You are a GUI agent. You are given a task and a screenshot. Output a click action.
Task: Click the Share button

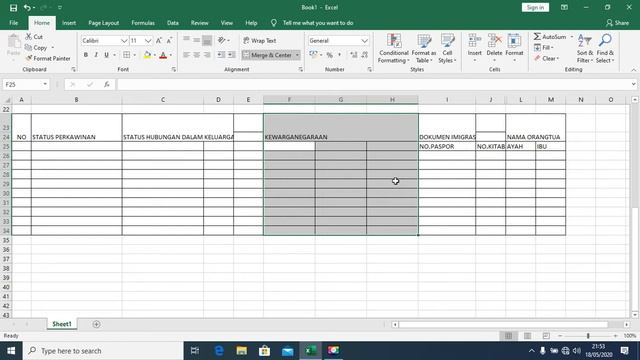coord(618,23)
